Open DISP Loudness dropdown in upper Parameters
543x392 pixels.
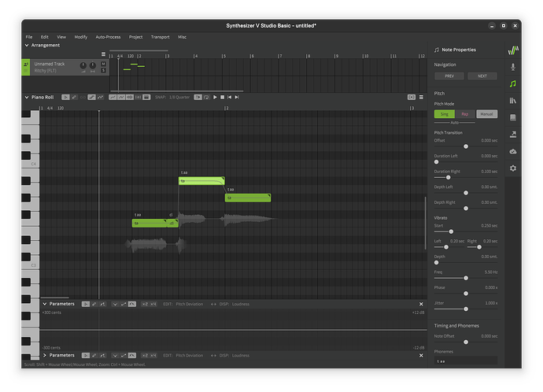pyautogui.click(x=241, y=304)
